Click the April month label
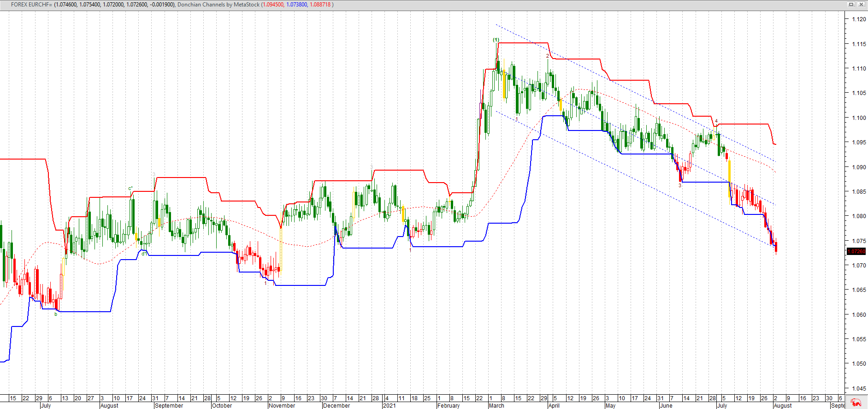 554,406
